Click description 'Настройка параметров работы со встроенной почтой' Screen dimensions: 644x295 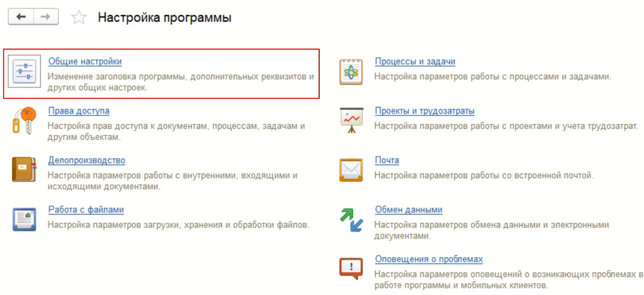(x=484, y=175)
